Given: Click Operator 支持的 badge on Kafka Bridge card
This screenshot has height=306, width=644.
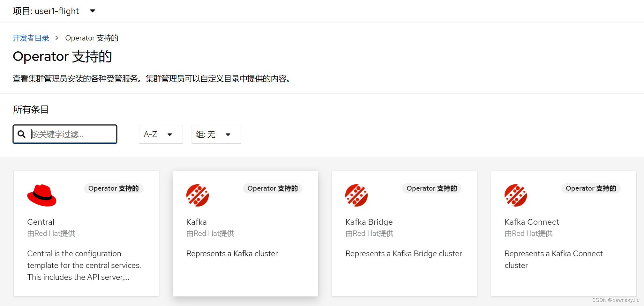Looking at the screenshot, I should 432,188.
